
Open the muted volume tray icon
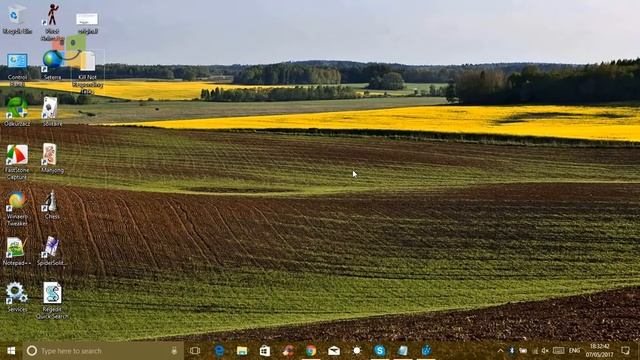545,351
